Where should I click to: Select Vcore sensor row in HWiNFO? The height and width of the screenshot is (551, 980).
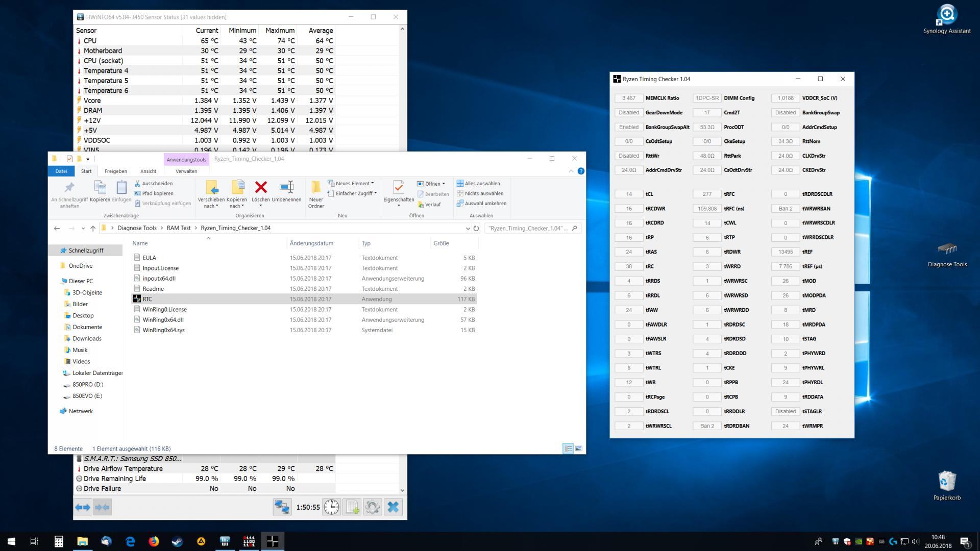click(x=205, y=101)
